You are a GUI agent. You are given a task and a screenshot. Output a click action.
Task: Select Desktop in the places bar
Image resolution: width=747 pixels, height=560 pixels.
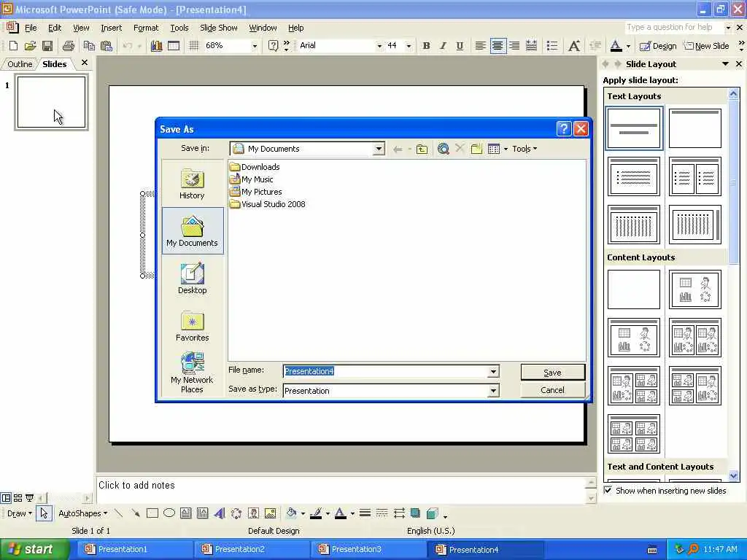[192, 278]
